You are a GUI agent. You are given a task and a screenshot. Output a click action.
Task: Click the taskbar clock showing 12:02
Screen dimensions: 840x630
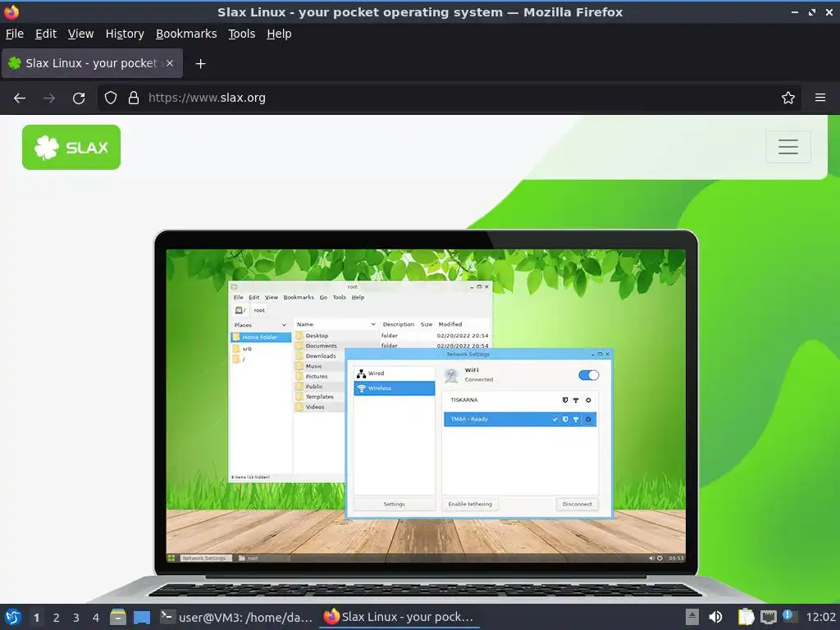click(820, 617)
